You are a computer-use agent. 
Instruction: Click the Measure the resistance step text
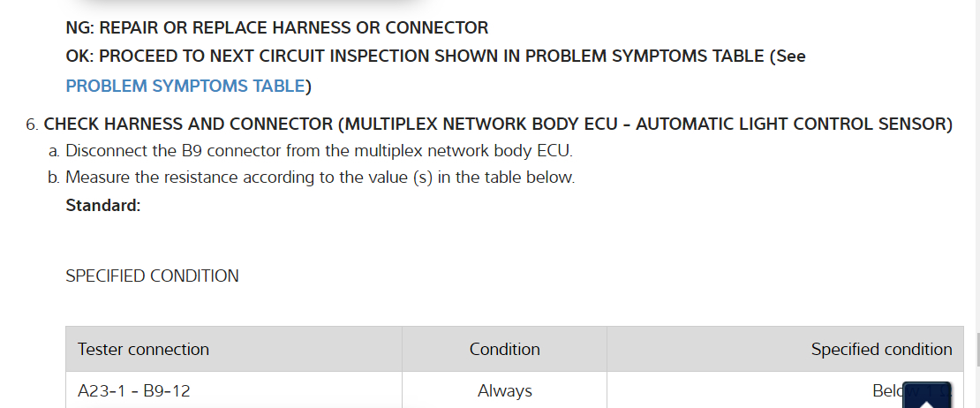320,178
